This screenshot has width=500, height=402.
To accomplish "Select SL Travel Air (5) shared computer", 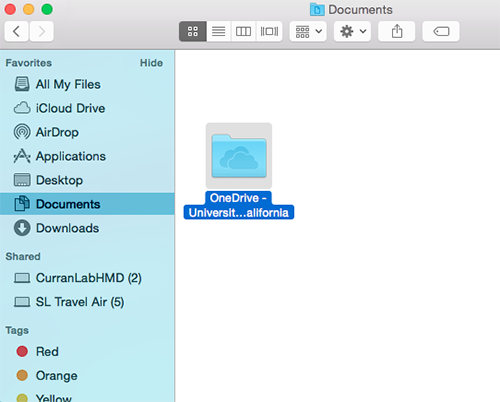I will tap(87, 302).
